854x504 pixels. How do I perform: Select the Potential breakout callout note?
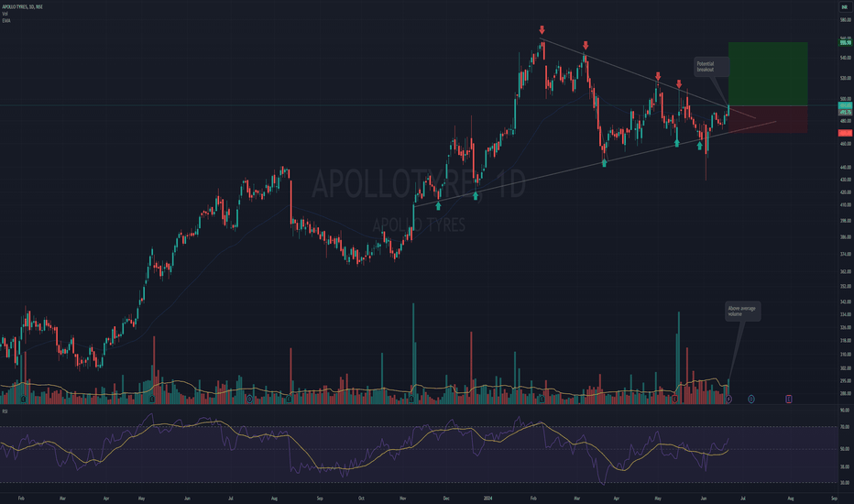pos(711,67)
